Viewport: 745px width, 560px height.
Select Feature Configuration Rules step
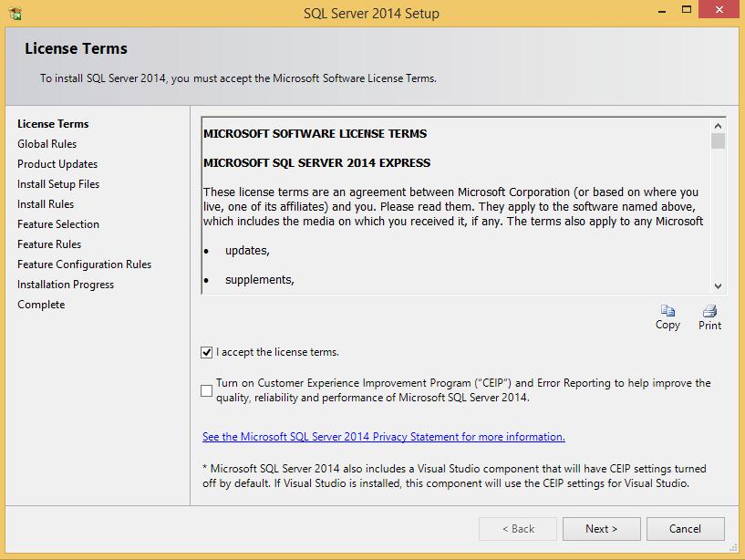(85, 264)
